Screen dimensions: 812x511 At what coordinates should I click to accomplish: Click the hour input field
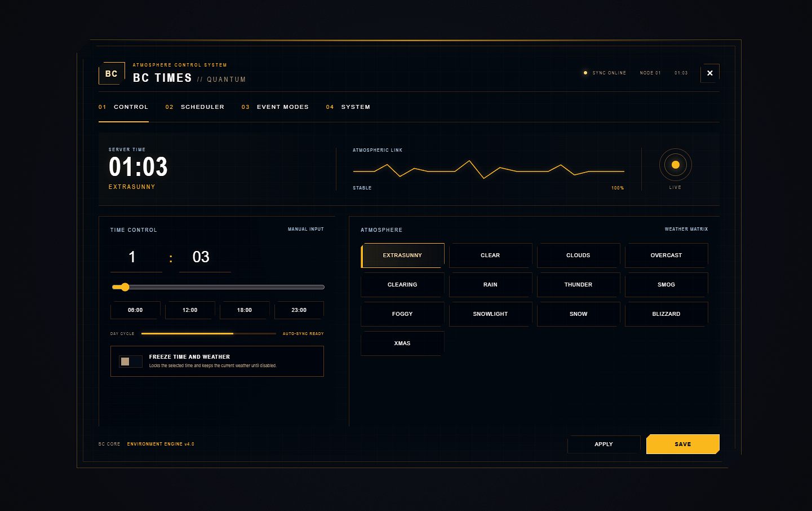[x=136, y=257]
